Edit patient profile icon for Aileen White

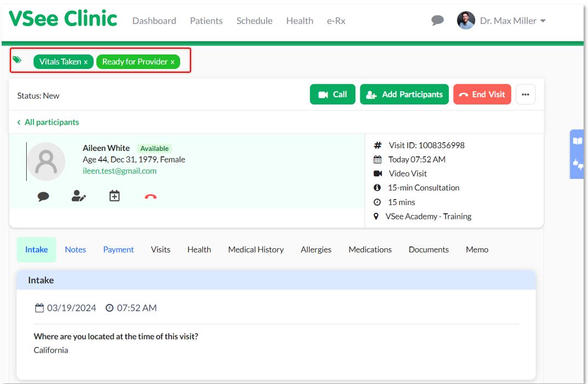tap(79, 196)
